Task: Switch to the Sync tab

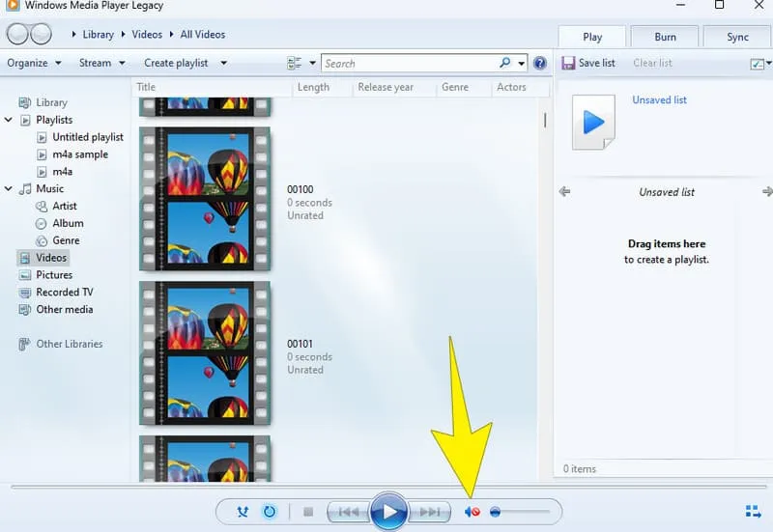Action: tap(737, 37)
